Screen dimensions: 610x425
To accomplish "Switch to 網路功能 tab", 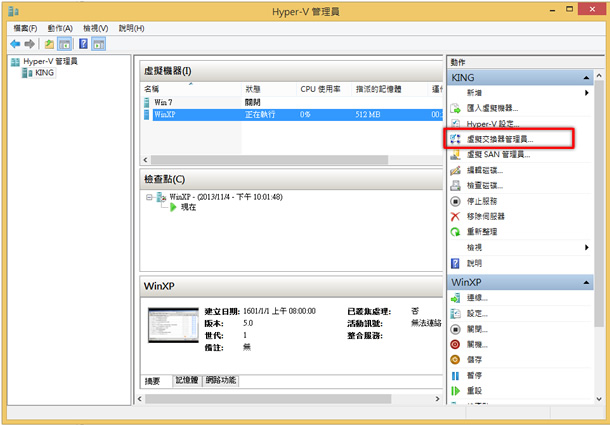I will coord(221,381).
